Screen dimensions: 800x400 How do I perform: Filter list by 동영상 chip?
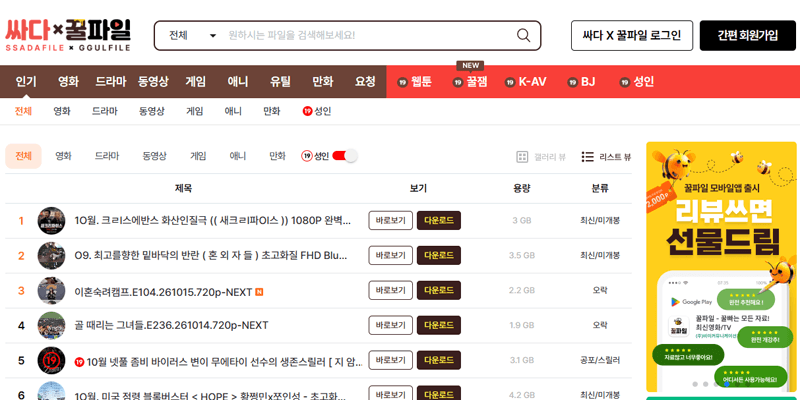coord(154,156)
